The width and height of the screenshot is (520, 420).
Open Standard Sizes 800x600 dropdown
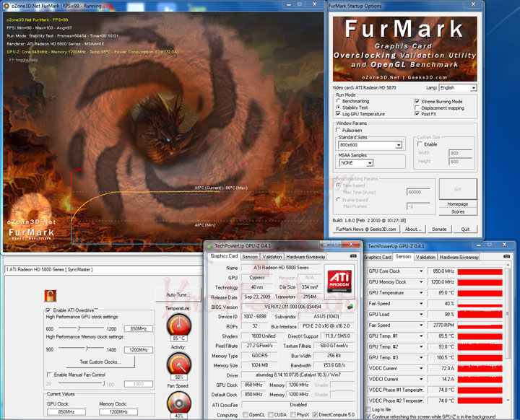click(398, 145)
